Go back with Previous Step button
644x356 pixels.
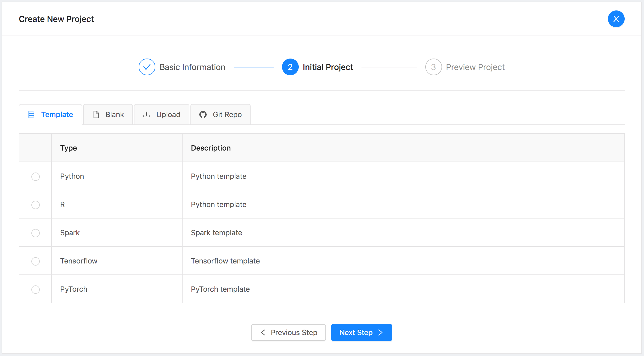click(289, 332)
